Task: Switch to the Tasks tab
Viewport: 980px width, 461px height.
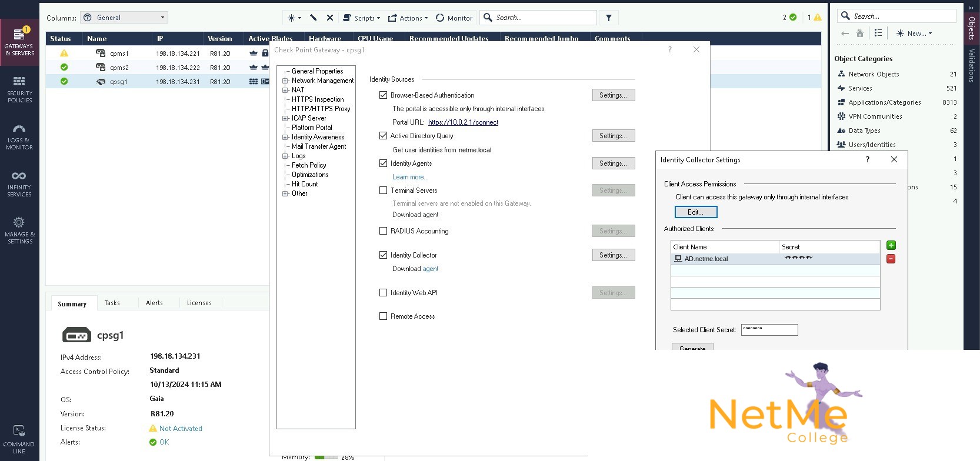Action: [112, 303]
